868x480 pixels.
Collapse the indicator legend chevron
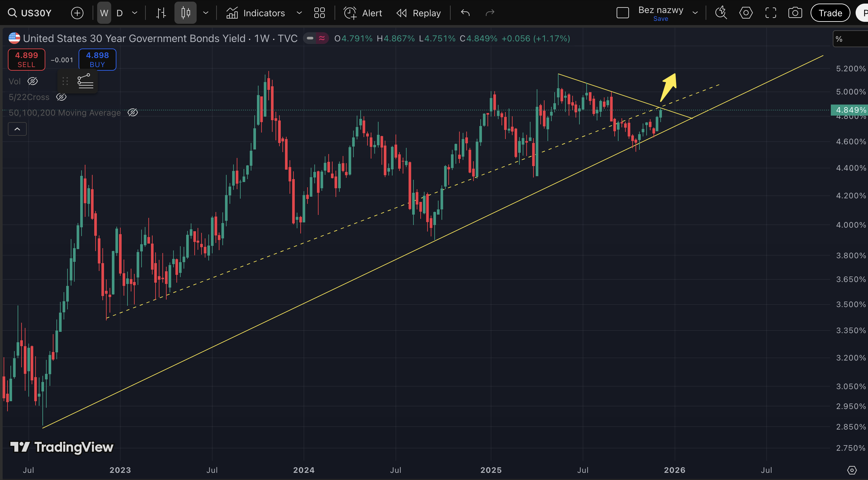point(17,129)
